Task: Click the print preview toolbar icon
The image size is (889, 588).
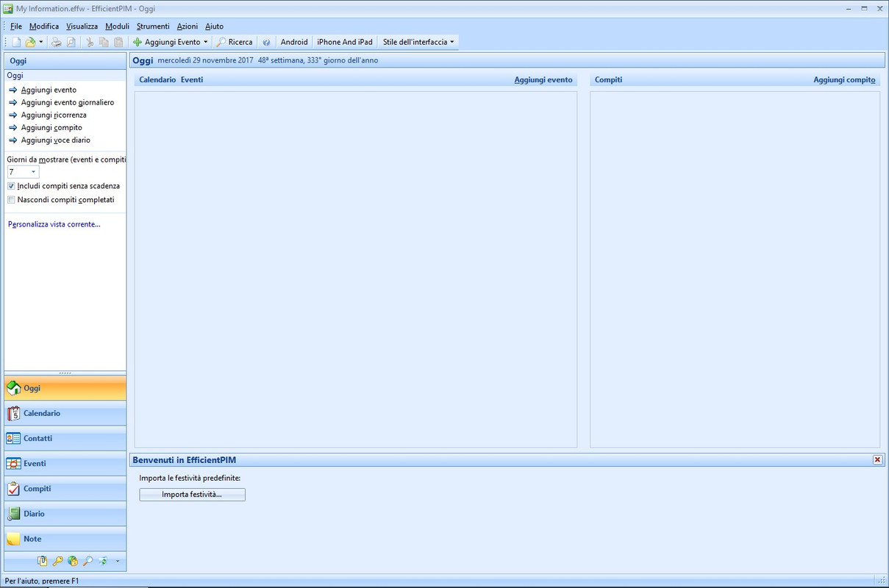Action: (71, 42)
